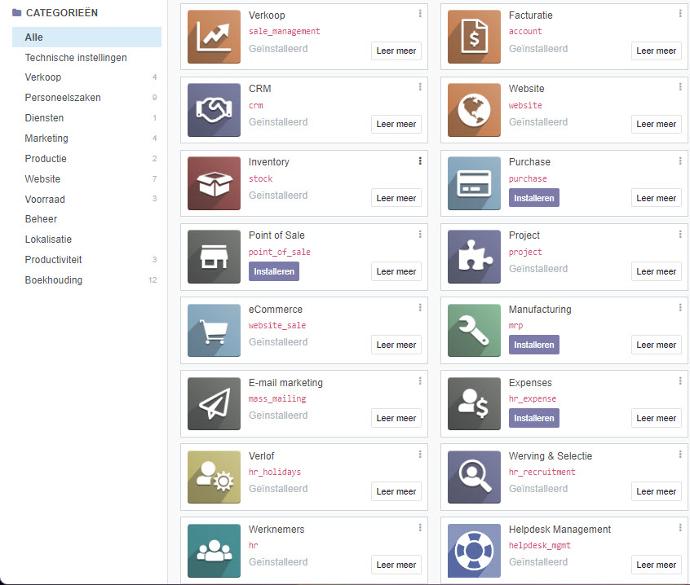Click the CRM handshake icon
Viewport: 690px width, 585px height.
click(x=214, y=110)
